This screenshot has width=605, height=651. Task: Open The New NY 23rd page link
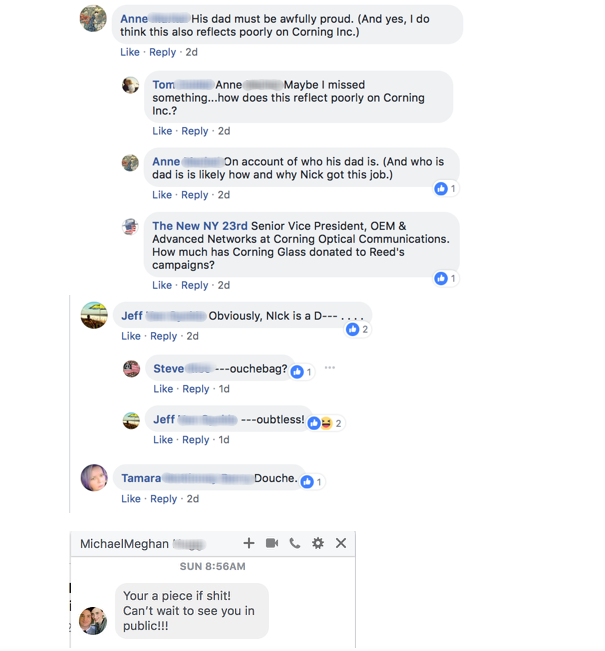tap(200, 226)
